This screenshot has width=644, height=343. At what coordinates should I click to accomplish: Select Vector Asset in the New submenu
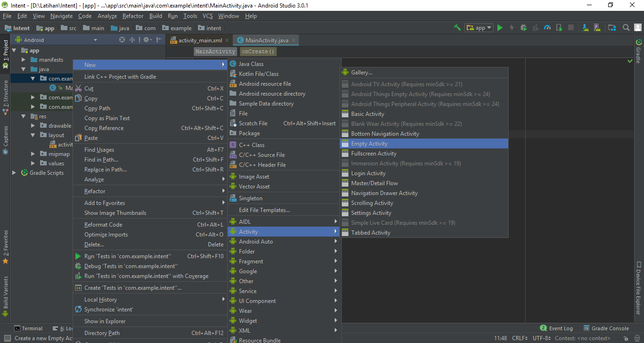[x=283, y=187]
